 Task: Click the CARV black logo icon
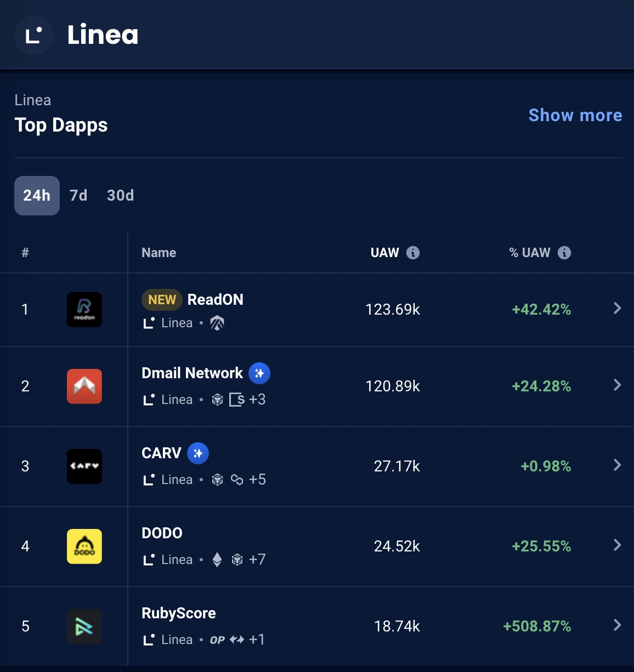click(x=84, y=466)
